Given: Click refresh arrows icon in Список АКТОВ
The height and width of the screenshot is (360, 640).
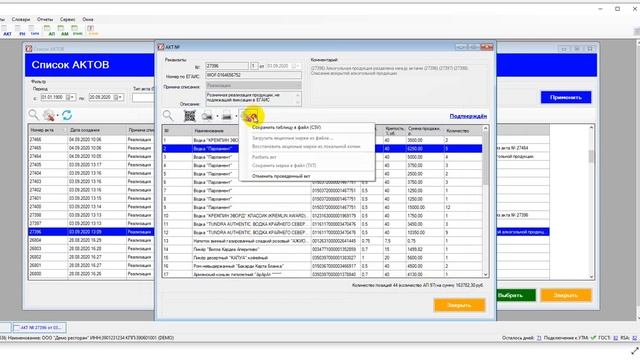Looking at the screenshot, I should pos(67,115).
